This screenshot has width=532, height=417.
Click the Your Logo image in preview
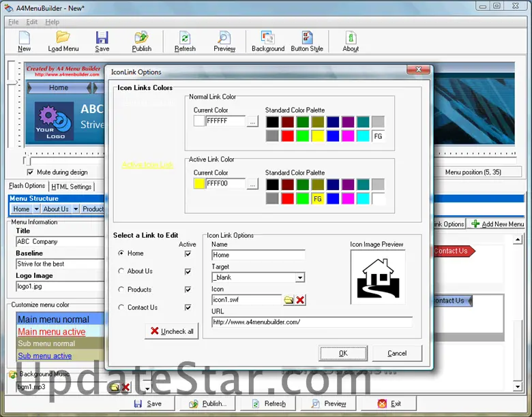click(x=55, y=121)
